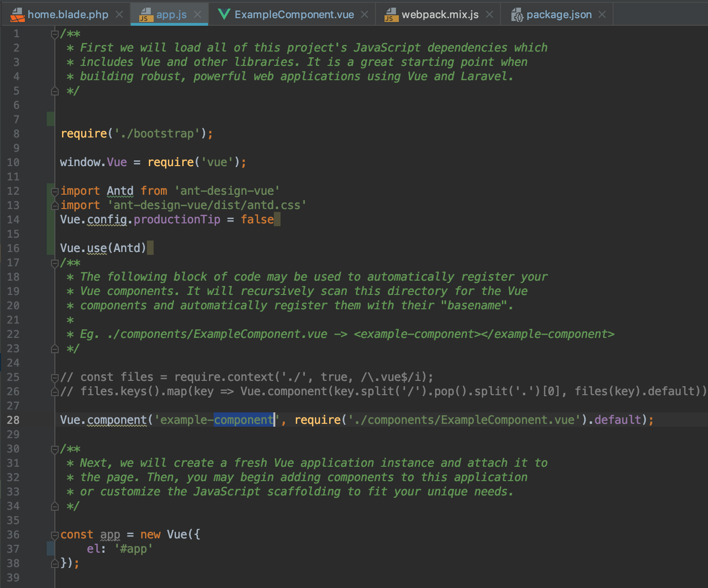708x588 pixels.
Task: Click the change marker beside line 7
Action: [51, 119]
